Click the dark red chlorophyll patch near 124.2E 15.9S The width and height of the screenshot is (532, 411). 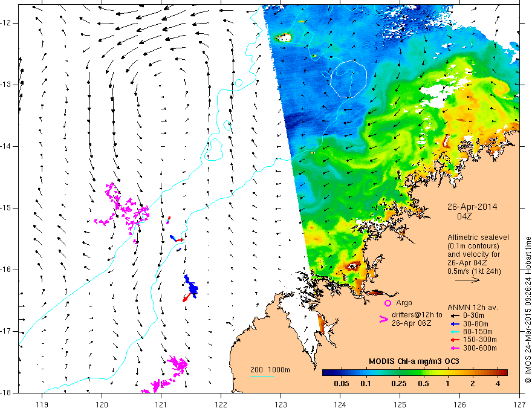click(x=353, y=265)
